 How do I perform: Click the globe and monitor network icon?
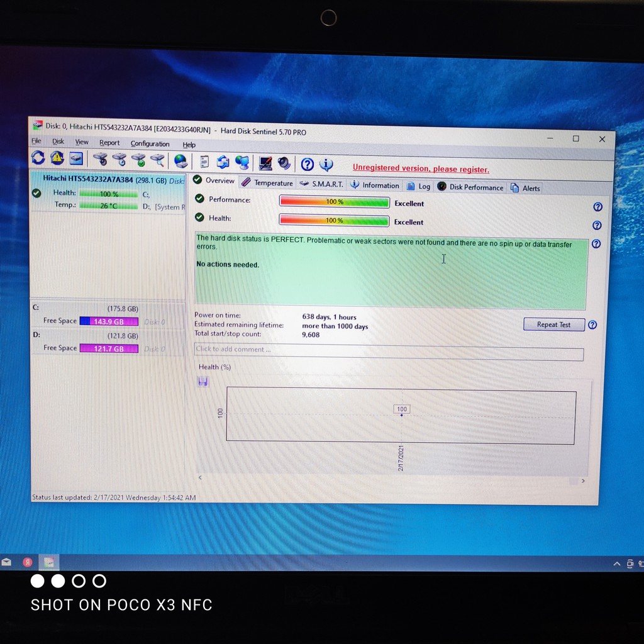pyautogui.click(x=242, y=163)
